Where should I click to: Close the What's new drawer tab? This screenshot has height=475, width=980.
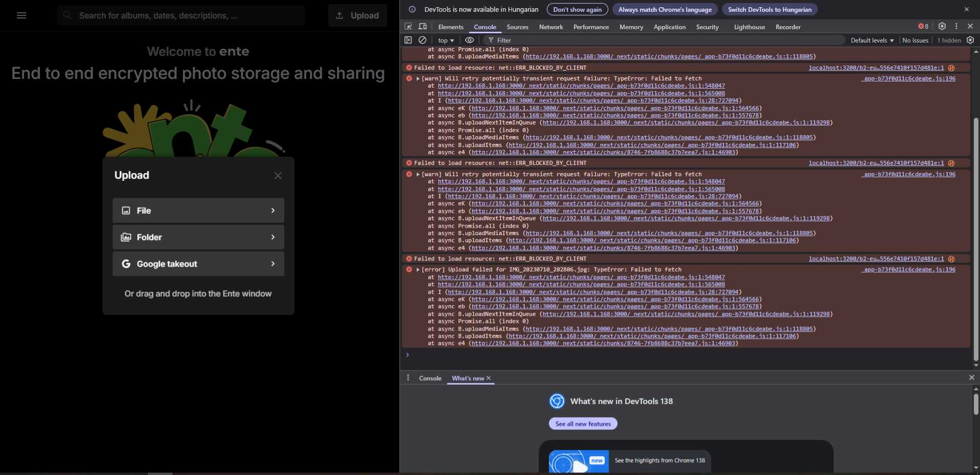488,378
